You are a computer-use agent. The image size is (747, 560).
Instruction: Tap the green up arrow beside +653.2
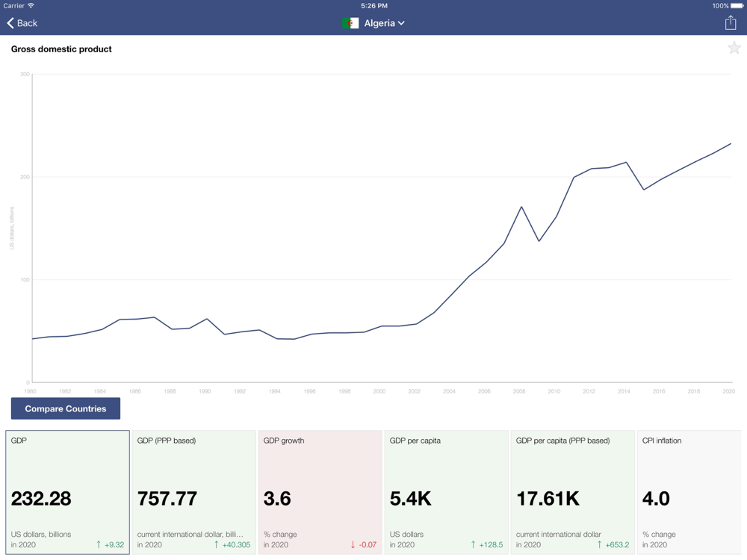click(x=599, y=545)
